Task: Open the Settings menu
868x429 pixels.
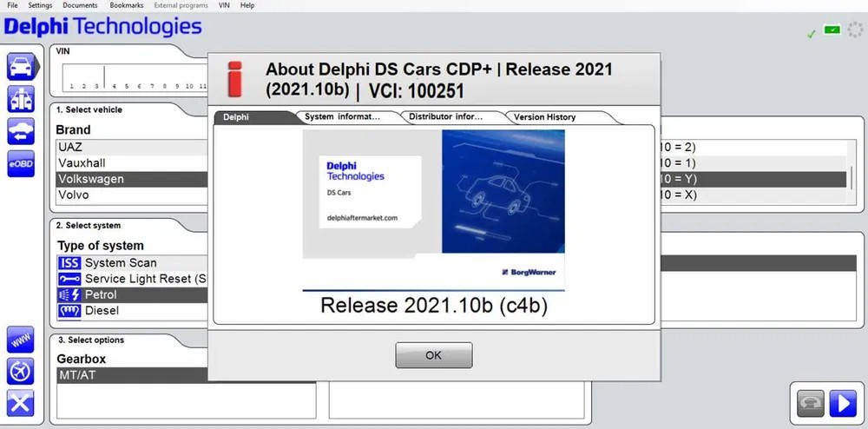Action: coord(41,5)
